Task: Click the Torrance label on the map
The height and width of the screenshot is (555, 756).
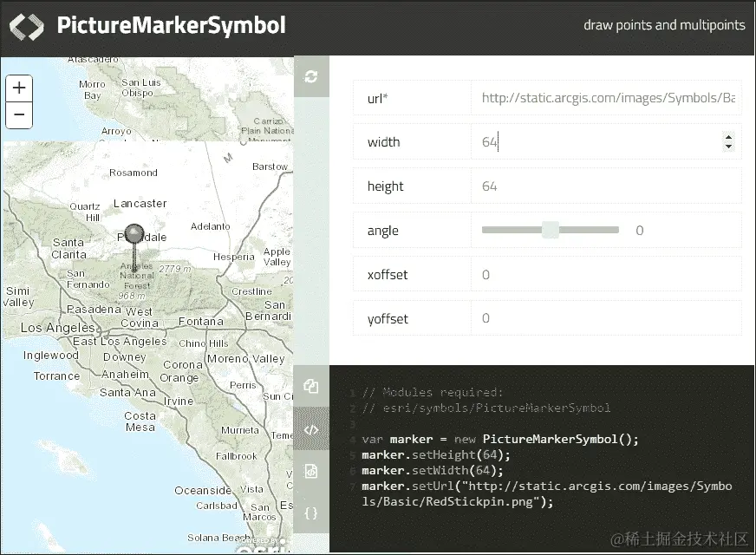Action: [57, 376]
